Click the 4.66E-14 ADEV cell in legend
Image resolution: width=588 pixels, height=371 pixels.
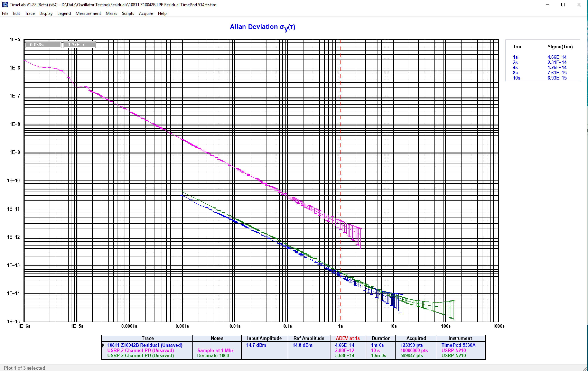coord(344,345)
